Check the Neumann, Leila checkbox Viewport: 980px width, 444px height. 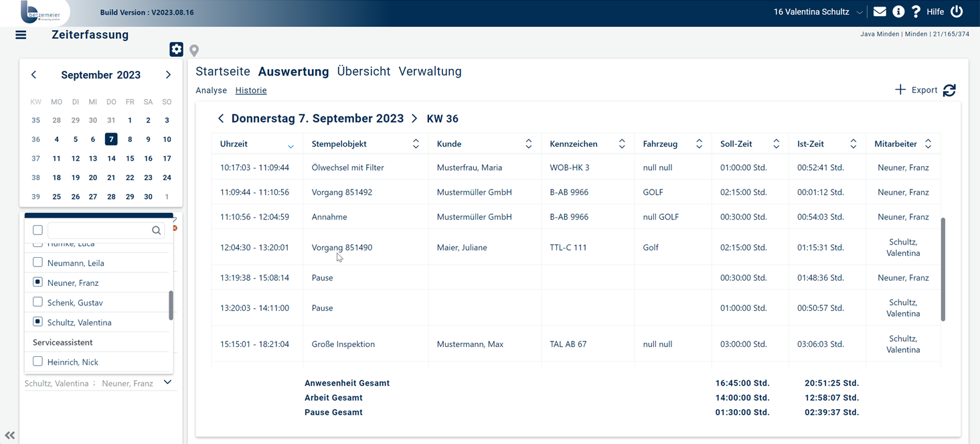click(x=37, y=263)
